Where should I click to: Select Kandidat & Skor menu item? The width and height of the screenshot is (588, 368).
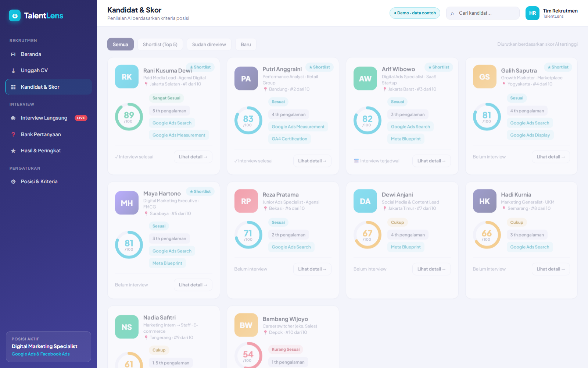(x=49, y=87)
